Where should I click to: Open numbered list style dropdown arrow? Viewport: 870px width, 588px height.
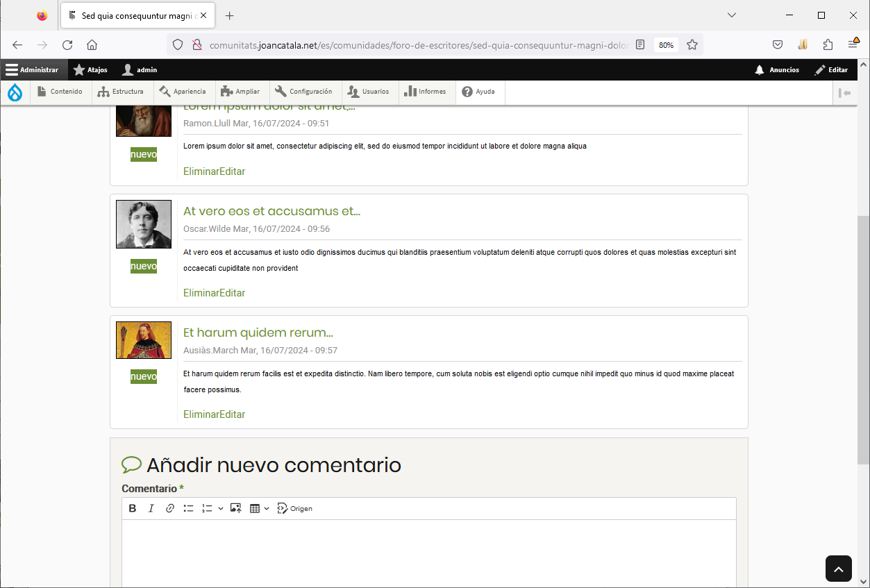(221, 508)
